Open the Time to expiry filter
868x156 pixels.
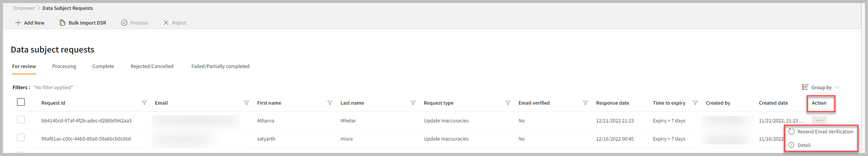(695, 103)
